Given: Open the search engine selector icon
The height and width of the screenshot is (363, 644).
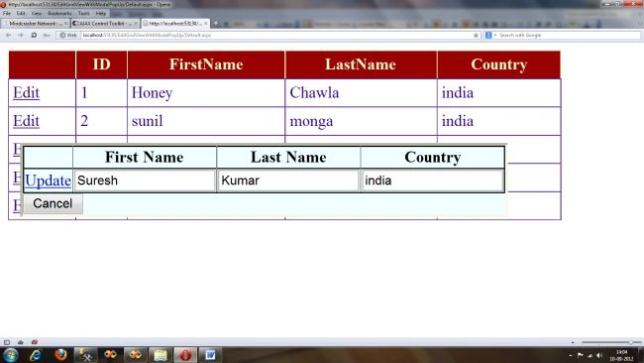Looking at the screenshot, I should pos(488,36).
